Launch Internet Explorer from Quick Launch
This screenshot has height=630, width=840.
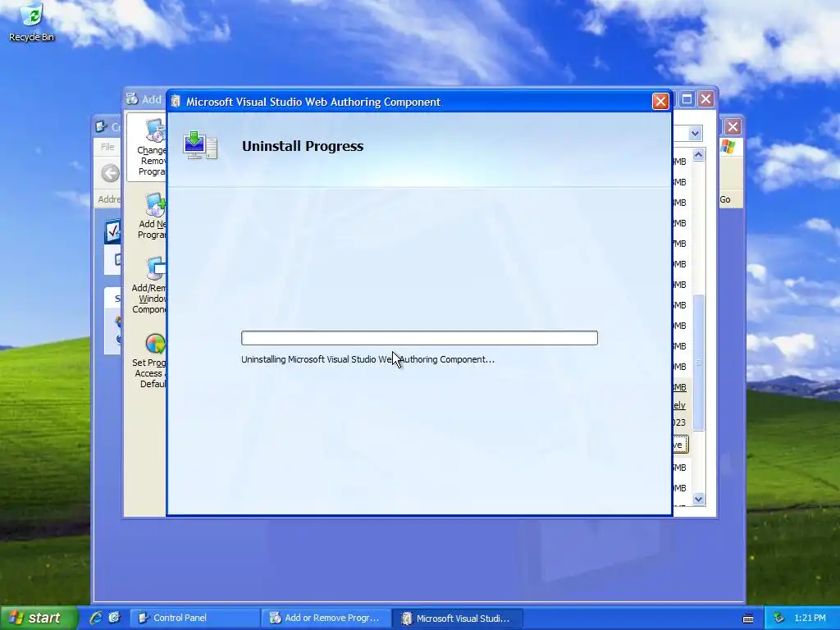coord(96,618)
